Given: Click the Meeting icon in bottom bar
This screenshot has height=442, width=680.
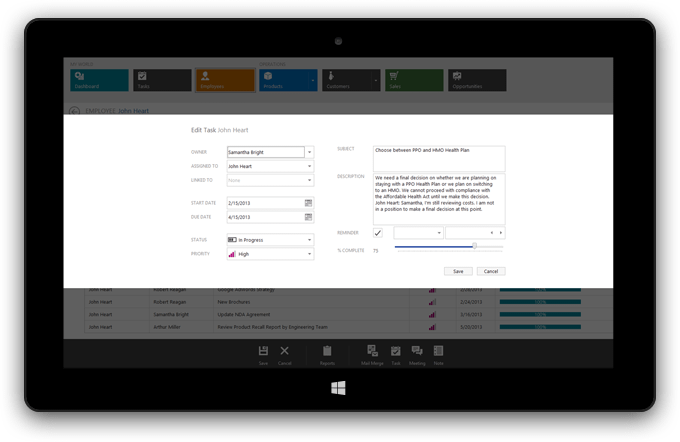Looking at the screenshot, I should 417,352.
